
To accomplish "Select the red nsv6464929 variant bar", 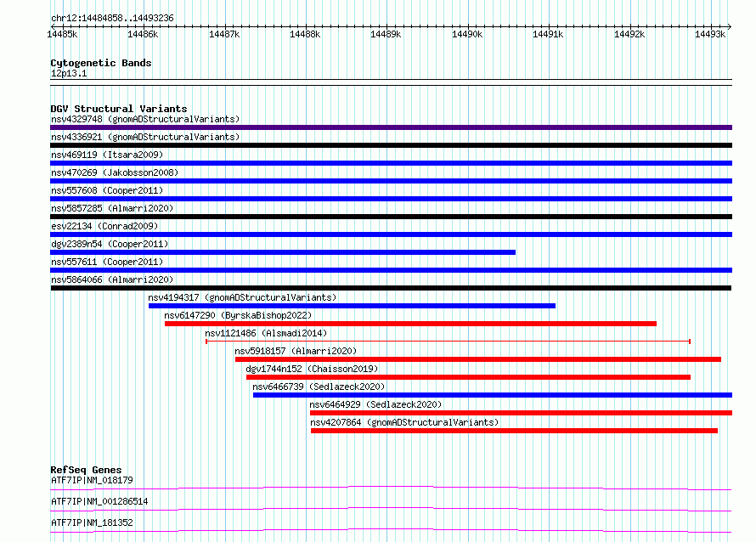I will click(522, 413).
